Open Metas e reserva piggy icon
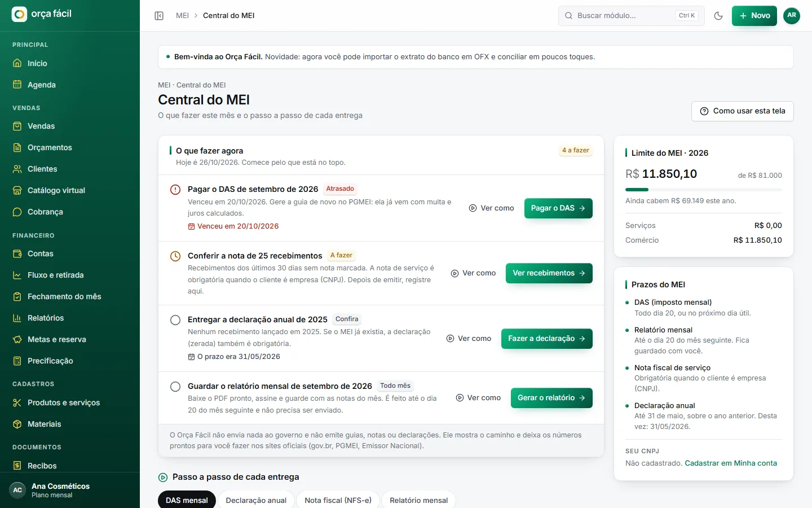This screenshot has width=812, height=508. click(17, 339)
